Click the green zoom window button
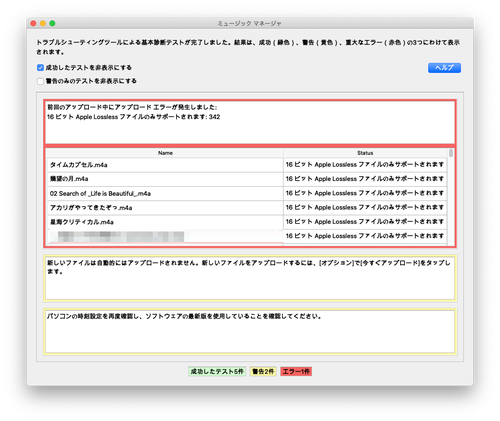This screenshot has width=500, height=421. [x=52, y=23]
